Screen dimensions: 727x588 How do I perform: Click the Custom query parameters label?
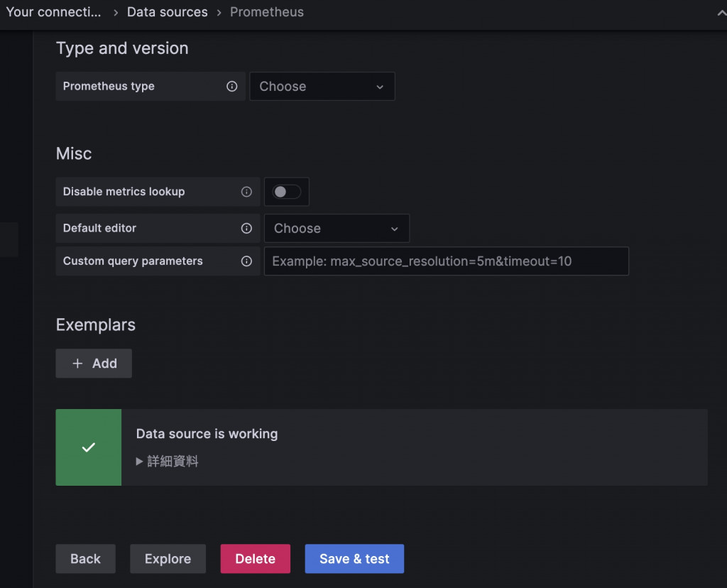pos(133,261)
